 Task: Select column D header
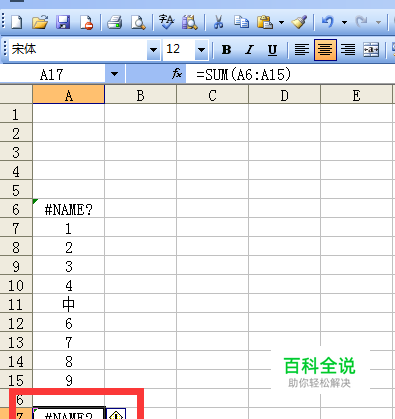tap(285, 95)
